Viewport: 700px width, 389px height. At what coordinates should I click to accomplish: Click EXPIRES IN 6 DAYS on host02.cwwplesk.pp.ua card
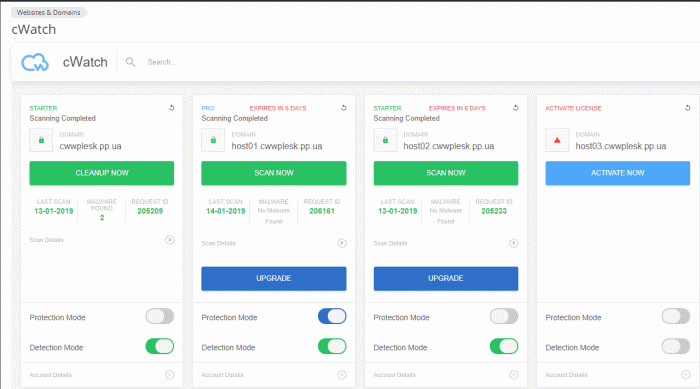pyautogui.click(x=457, y=108)
